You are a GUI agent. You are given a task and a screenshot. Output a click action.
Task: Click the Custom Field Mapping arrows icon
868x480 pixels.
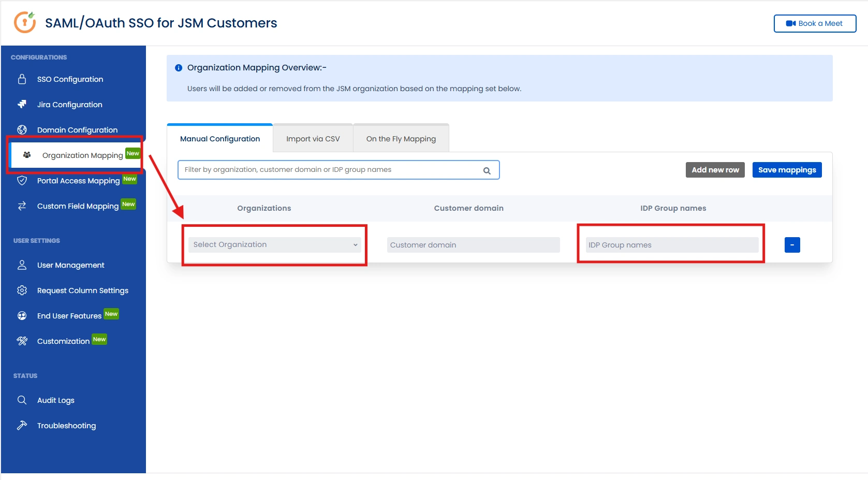pyautogui.click(x=22, y=206)
